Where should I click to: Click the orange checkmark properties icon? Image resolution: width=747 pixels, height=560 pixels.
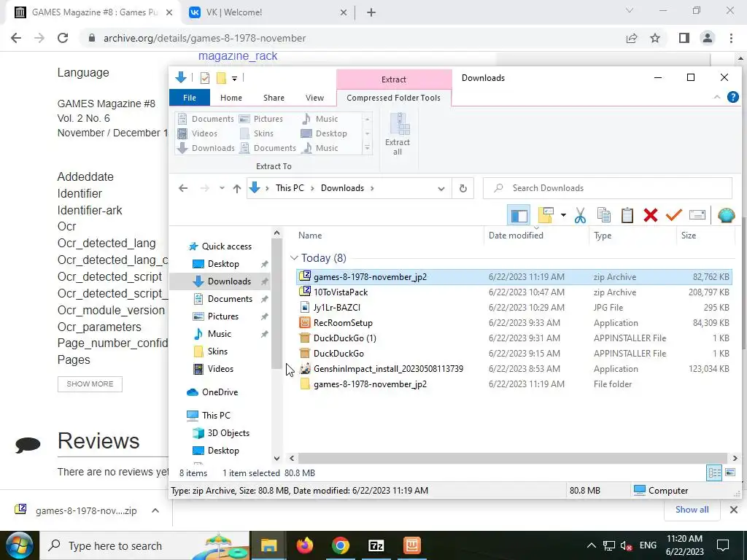tap(673, 215)
